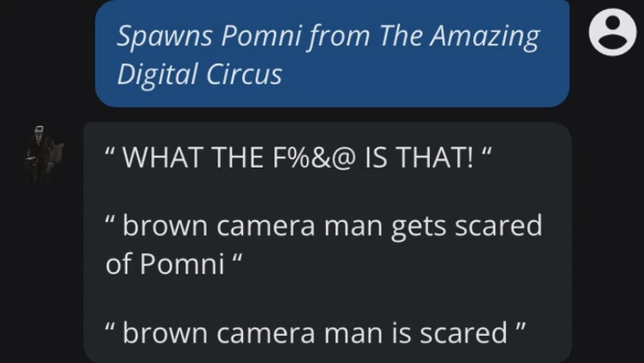Click "IS" in the uppercase reply line
Screen dimensions: 644x363
pos(376,157)
